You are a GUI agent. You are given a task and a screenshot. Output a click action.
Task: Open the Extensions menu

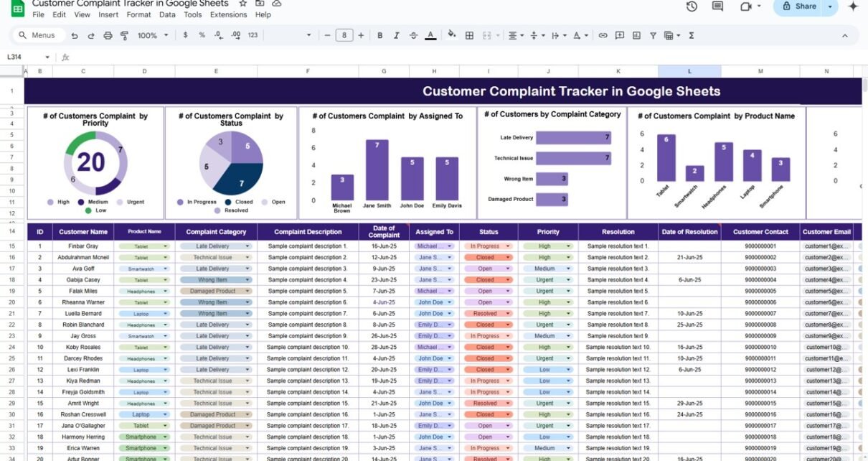pyautogui.click(x=228, y=14)
